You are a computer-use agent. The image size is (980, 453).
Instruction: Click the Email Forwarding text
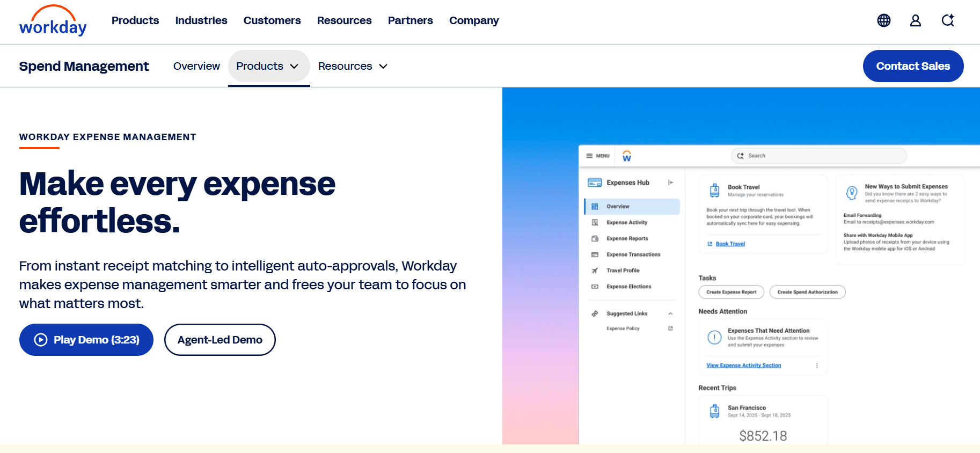(862, 215)
